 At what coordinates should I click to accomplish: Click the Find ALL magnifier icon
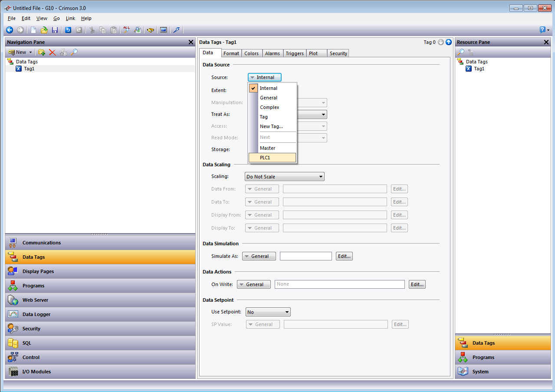pos(127,30)
